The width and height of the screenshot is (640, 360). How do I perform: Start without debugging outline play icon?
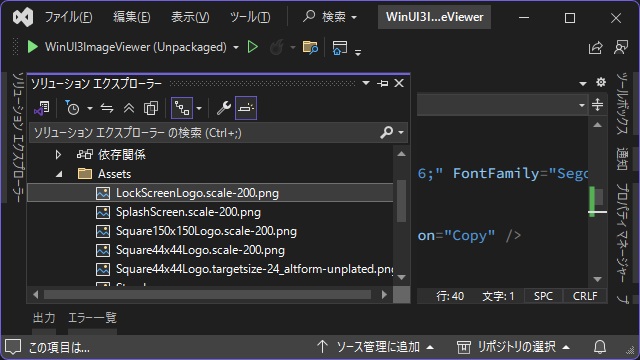point(253,47)
